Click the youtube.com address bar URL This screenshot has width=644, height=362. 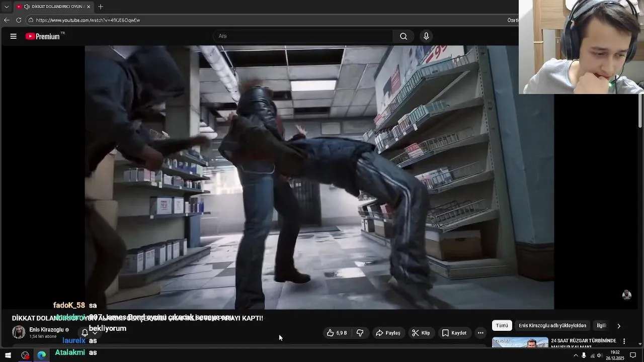point(88,20)
